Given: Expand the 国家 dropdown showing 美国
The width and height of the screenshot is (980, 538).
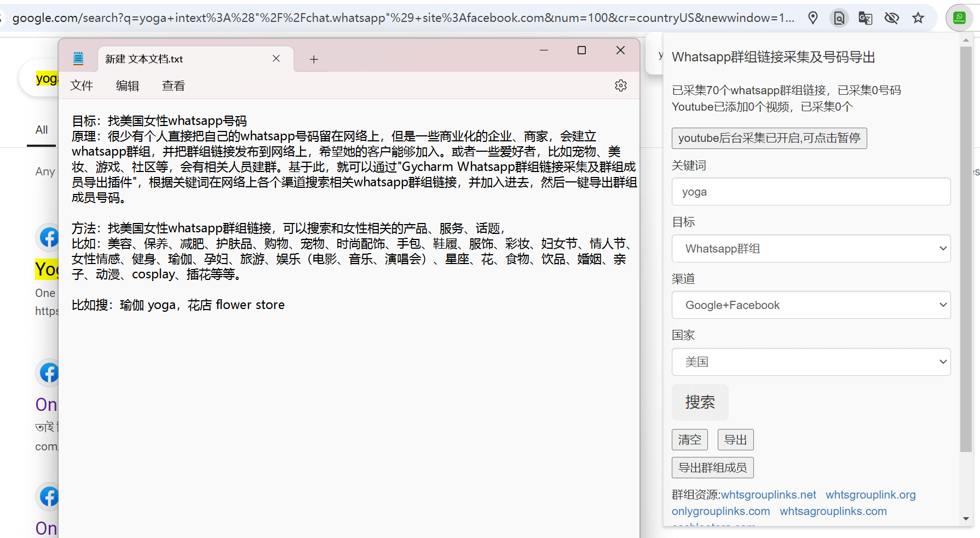Looking at the screenshot, I should coord(811,362).
